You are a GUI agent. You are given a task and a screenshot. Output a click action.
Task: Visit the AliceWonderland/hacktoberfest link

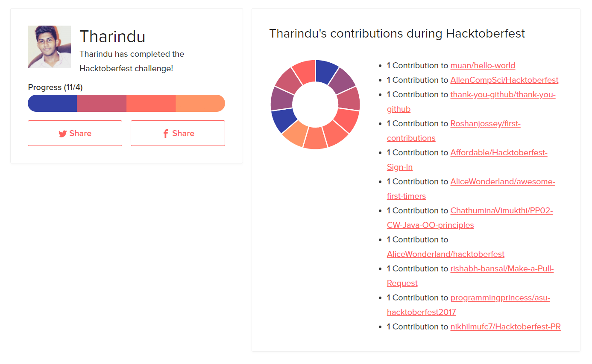445,254
